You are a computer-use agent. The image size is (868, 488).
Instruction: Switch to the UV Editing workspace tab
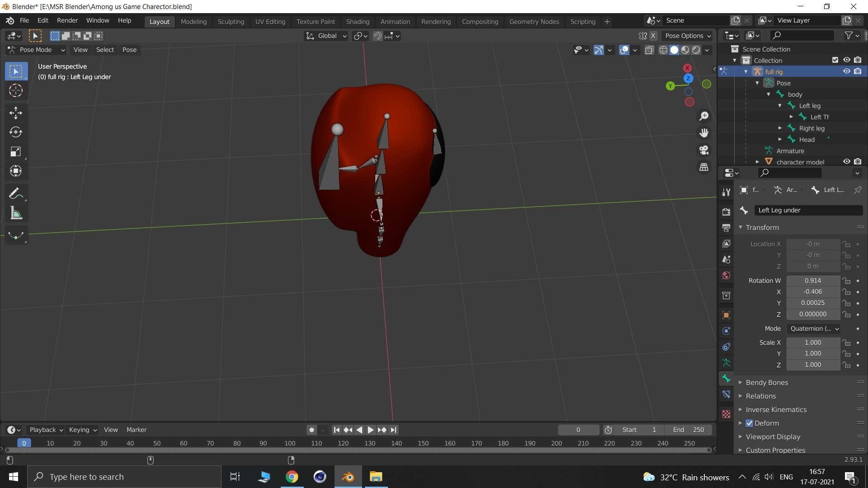(x=270, y=22)
